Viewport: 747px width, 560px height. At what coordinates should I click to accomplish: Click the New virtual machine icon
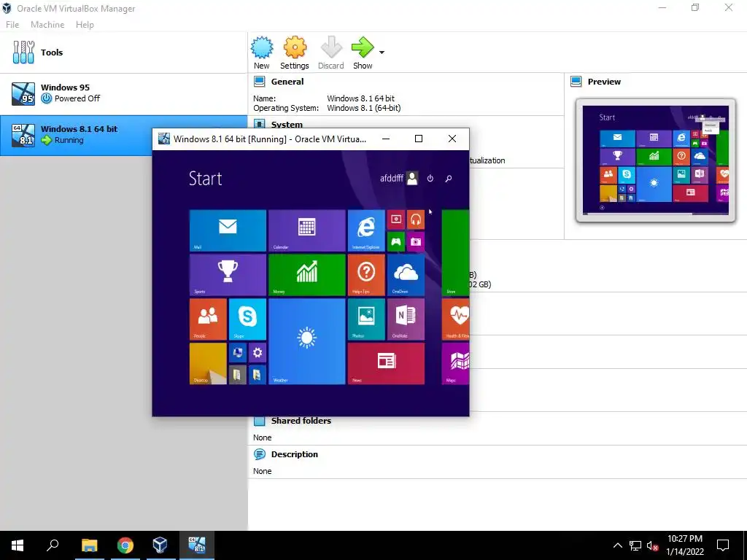point(262,47)
